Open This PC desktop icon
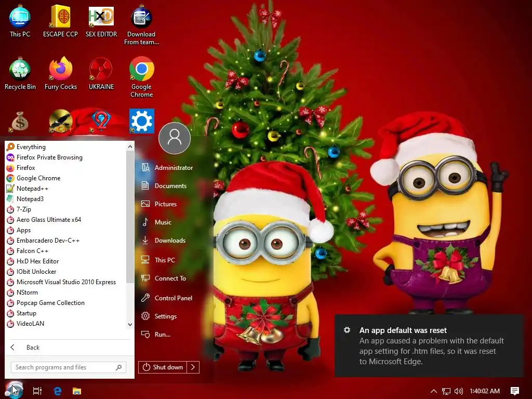This screenshot has width=532, height=399. (x=20, y=20)
